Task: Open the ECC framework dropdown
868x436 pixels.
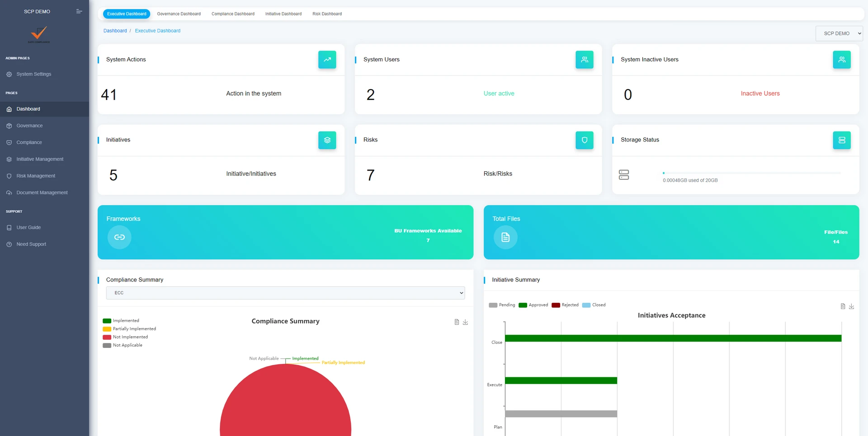Action: tap(285, 293)
